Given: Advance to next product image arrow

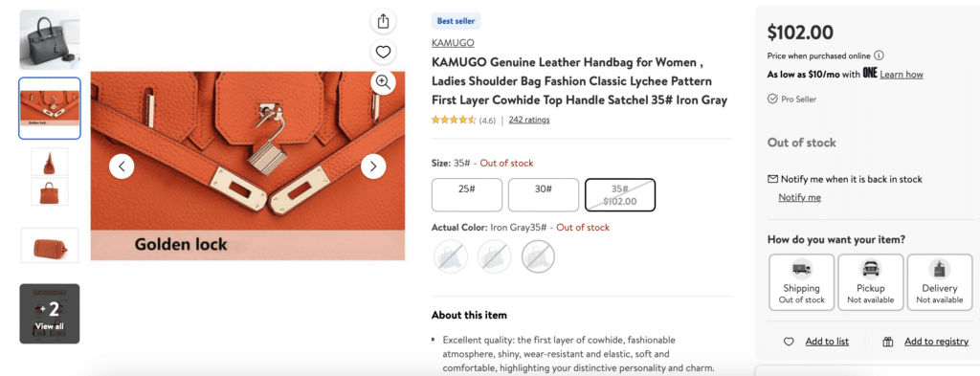Looking at the screenshot, I should [373, 166].
